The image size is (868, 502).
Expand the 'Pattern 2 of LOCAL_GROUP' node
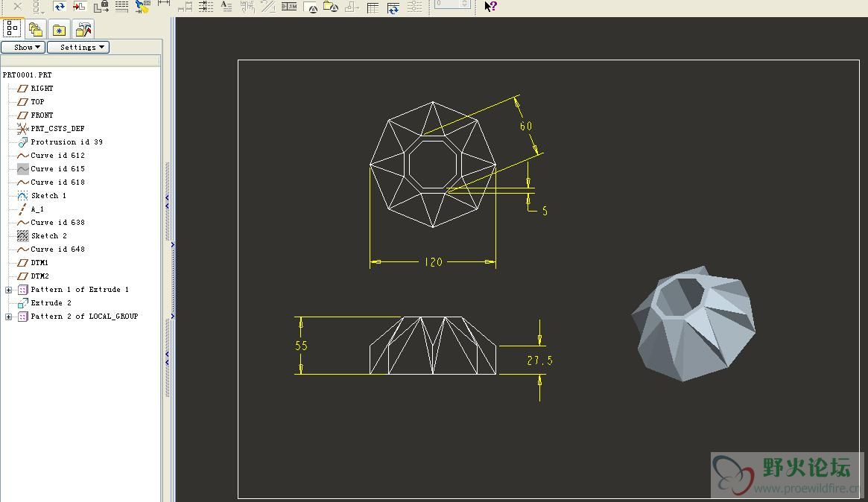click(x=8, y=317)
